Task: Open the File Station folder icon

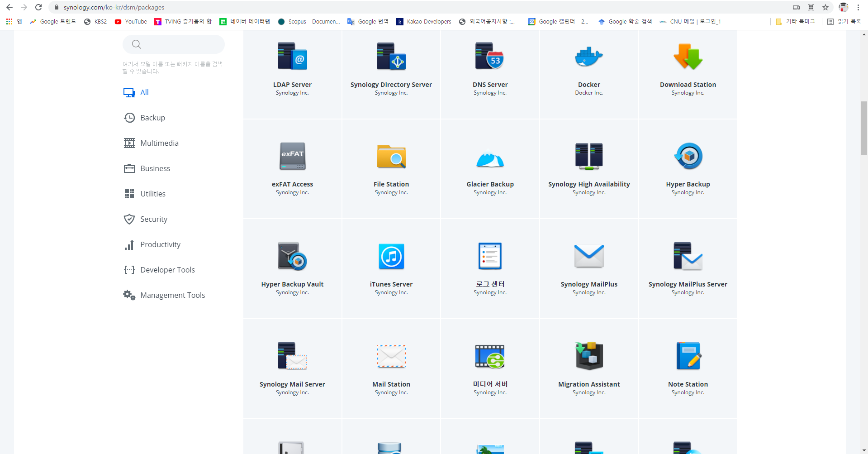Action: pos(391,156)
